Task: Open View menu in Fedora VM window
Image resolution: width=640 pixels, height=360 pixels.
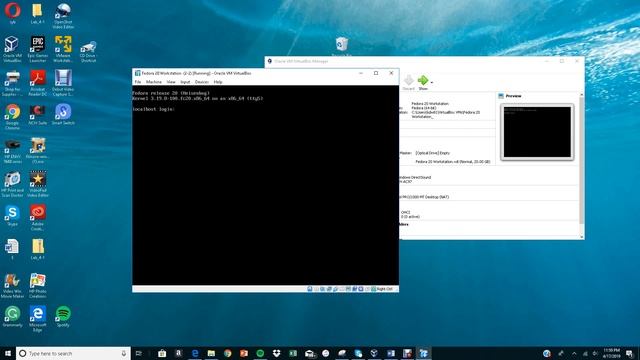Action: coord(171,82)
